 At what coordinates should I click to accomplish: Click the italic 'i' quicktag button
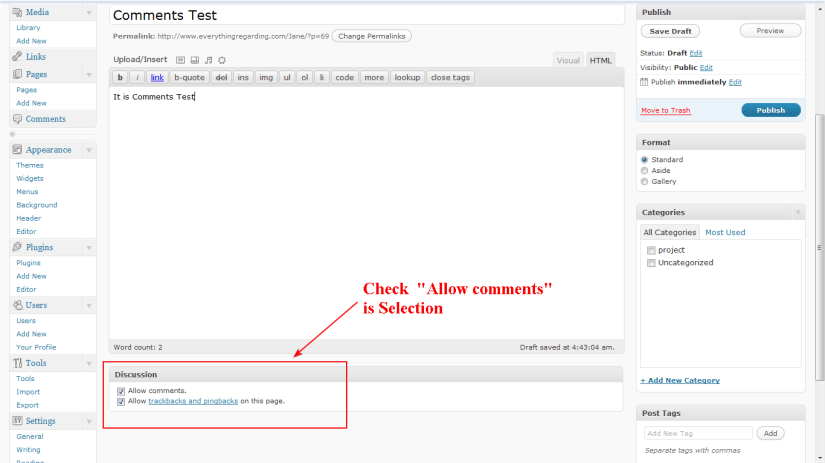(x=137, y=77)
